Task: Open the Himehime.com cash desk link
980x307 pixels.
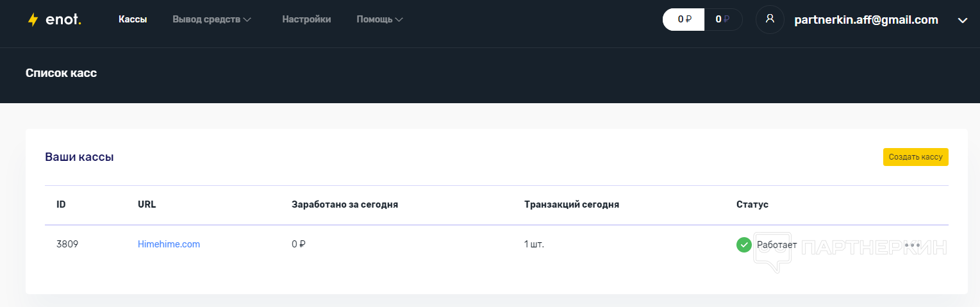Action: (x=169, y=244)
